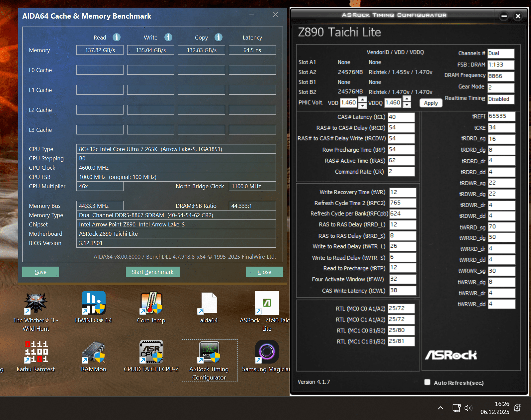
Task: Enable the Auto Refresh(sec) checkbox
Action: (427, 382)
